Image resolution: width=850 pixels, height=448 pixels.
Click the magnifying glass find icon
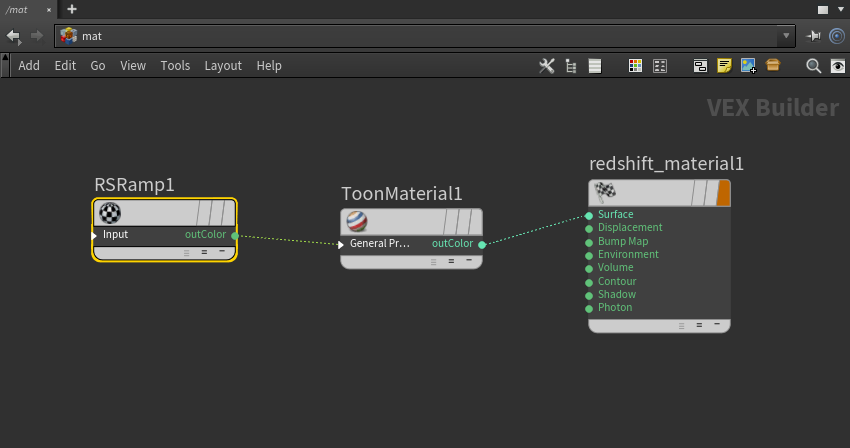813,66
